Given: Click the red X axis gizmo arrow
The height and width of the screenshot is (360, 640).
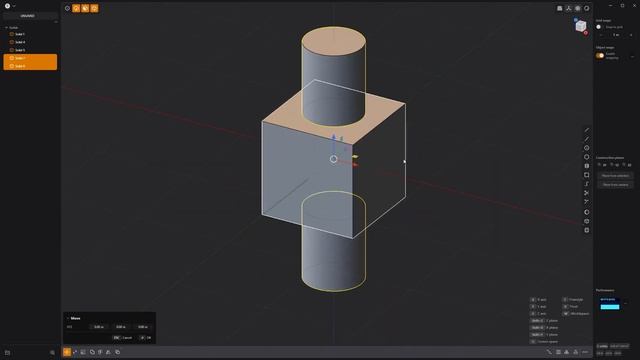Looking at the screenshot, I should pos(355,164).
